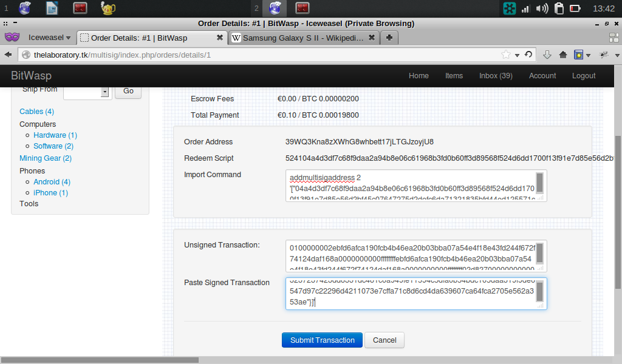Click the horizontal scrollbar at the bottom

coord(99,360)
